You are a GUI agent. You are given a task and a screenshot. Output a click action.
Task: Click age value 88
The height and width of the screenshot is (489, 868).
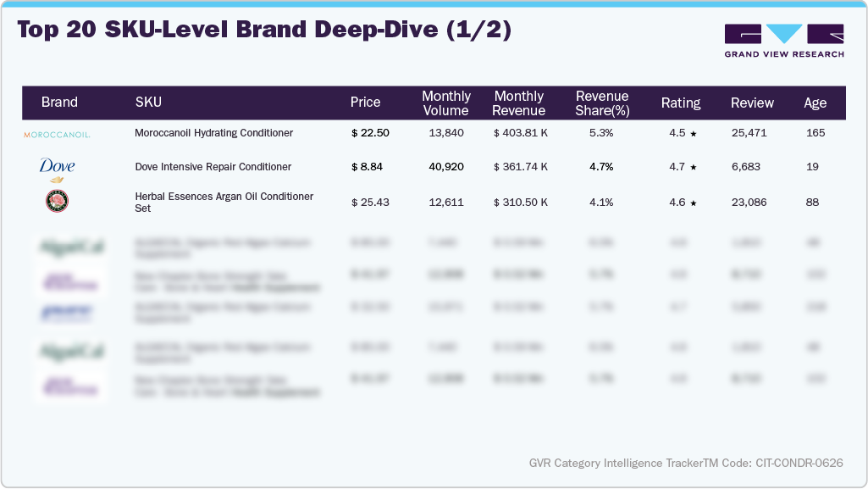pyautogui.click(x=812, y=203)
